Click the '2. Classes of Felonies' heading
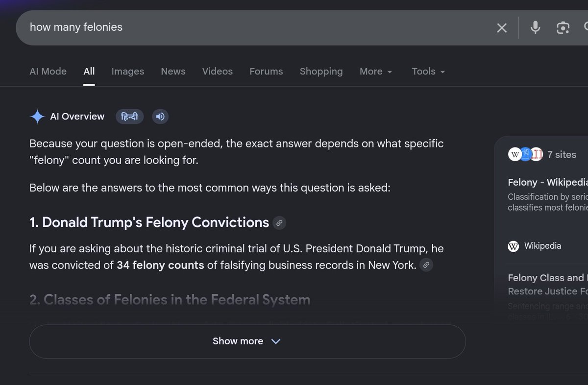588x385 pixels. (170, 300)
